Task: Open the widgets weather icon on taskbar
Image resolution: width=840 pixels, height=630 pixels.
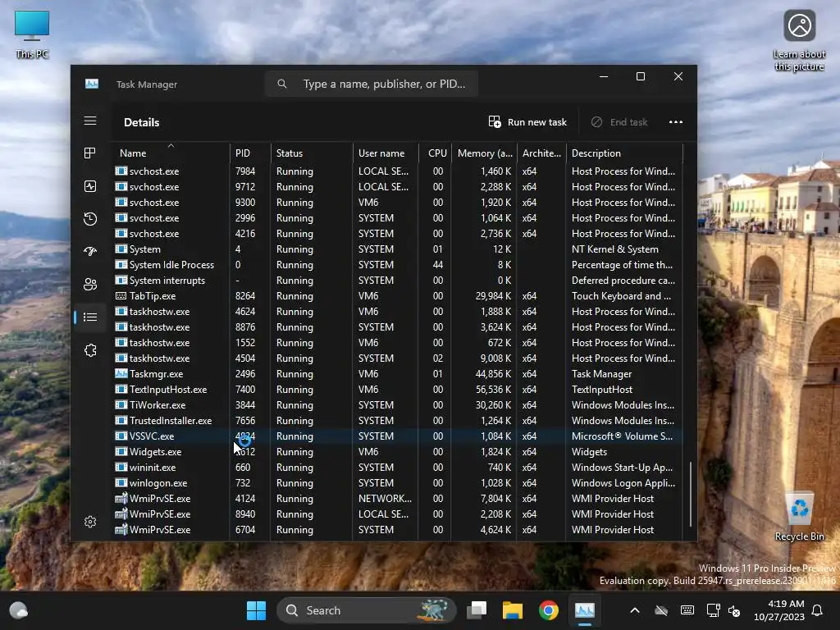Action: [x=18, y=610]
